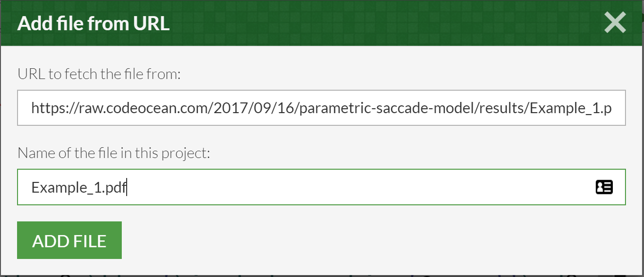The image size is (644, 277).
Task: Focus the URL to fetch input field
Action: click(x=321, y=108)
